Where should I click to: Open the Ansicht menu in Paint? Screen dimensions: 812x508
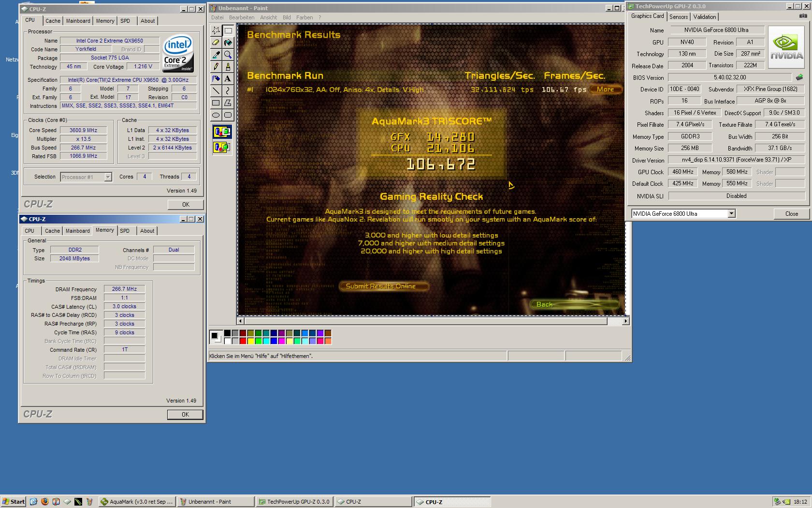coord(269,17)
